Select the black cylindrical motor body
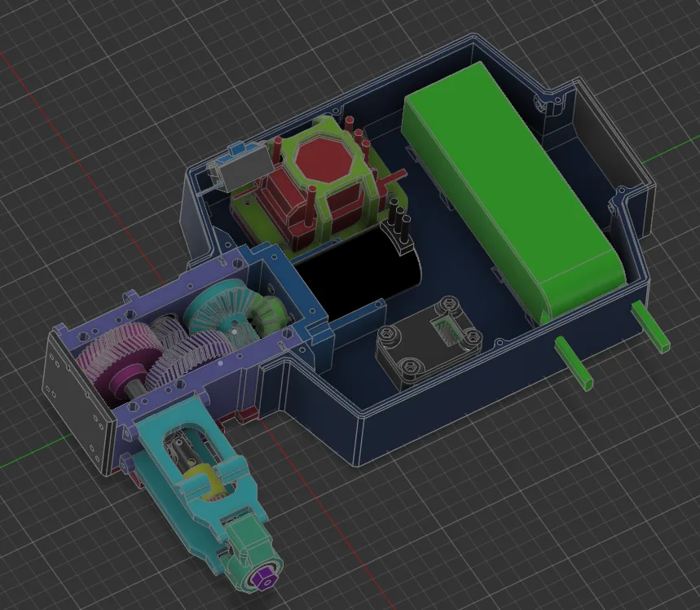The image size is (700, 610). pyautogui.click(x=357, y=272)
